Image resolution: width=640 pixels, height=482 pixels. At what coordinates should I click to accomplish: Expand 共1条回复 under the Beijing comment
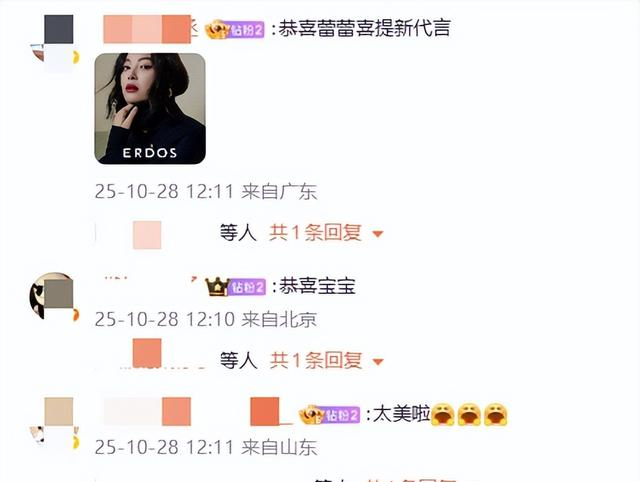tap(316, 361)
